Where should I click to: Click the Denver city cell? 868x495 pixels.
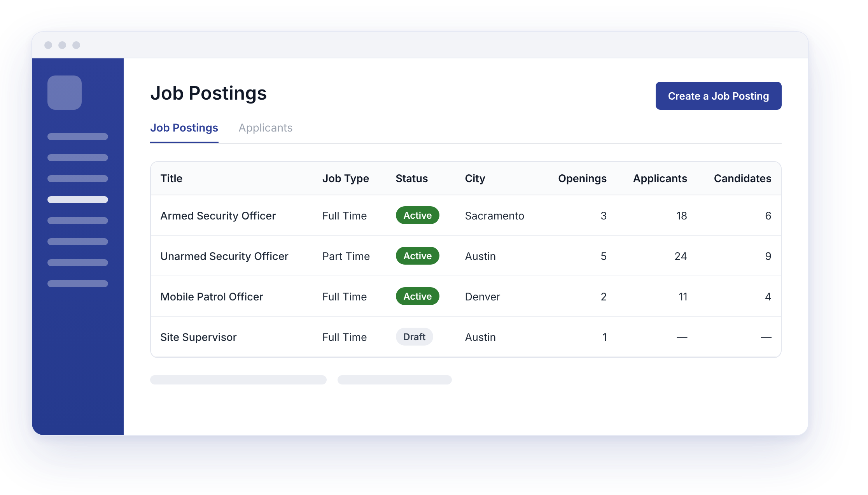[483, 297]
